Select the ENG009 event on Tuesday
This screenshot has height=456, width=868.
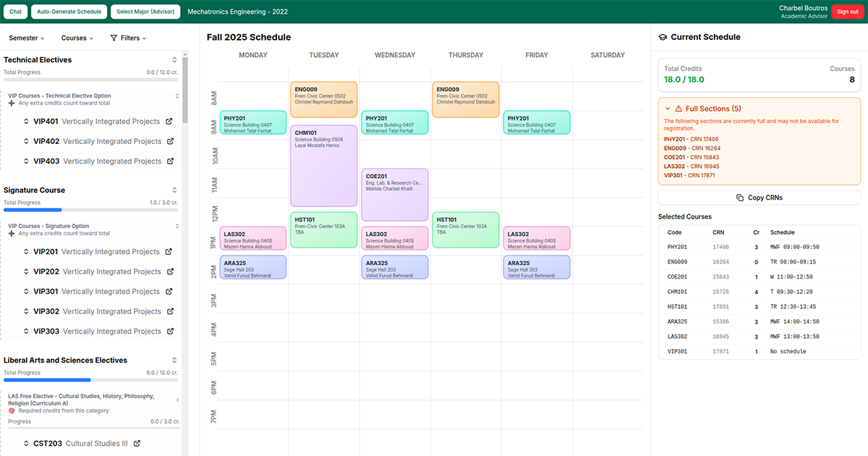click(323, 98)
